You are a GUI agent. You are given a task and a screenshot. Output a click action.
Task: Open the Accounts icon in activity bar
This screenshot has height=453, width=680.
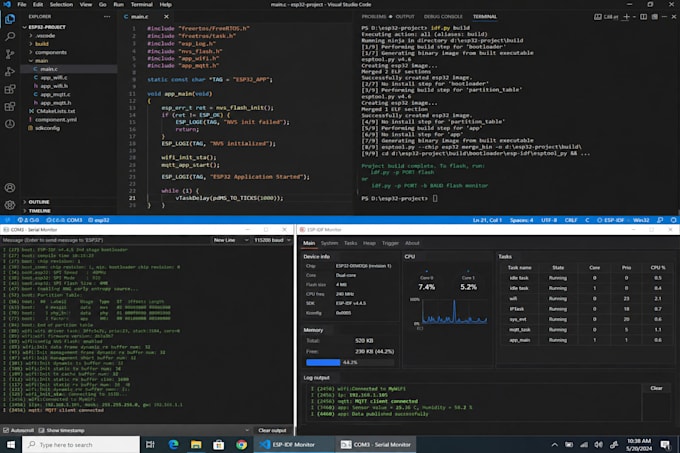point(10,188)
